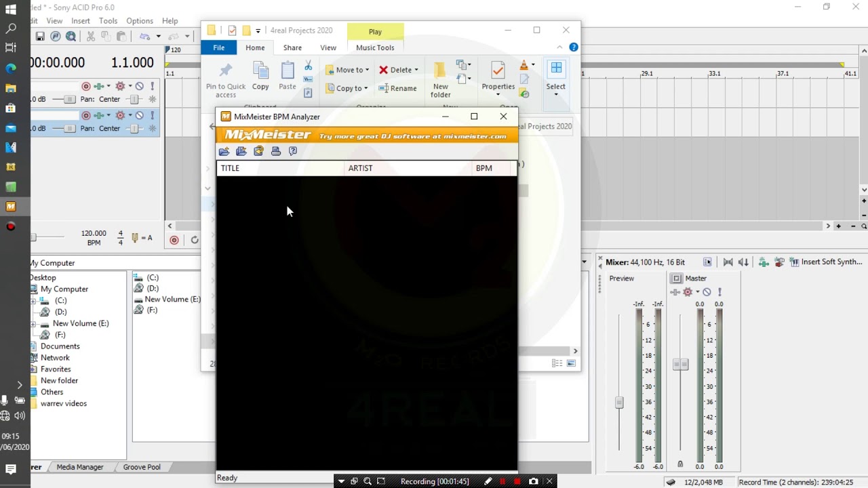The width and height of the screenshot is (868, 488).
Task: Select Documents in the ACID explorer tree
Action: (x=60, y=346)
